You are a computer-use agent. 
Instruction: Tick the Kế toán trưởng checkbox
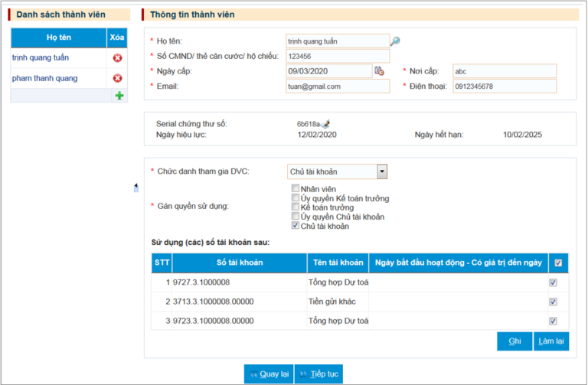pos(296,207)
